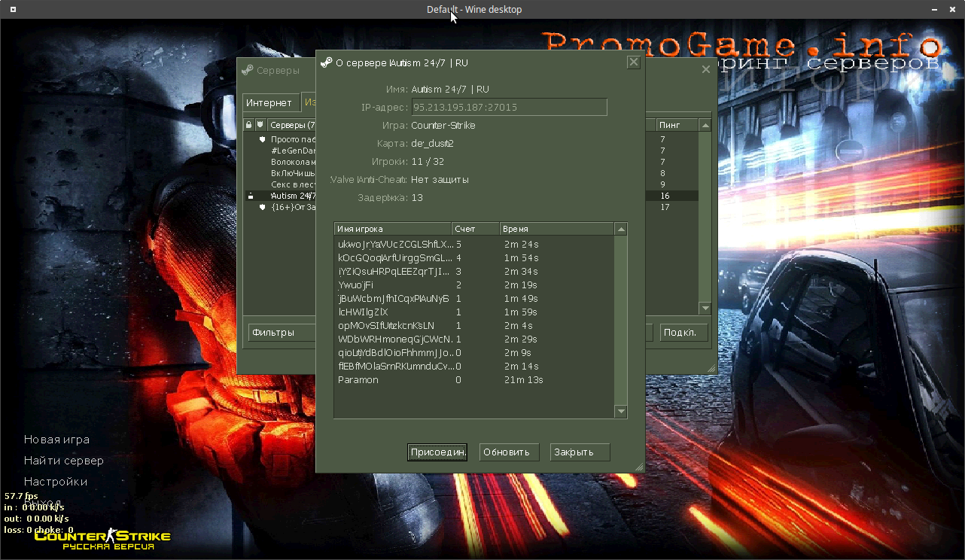
Task: Select player row 'YwuojFi'
Action: (x=474, y=285)
